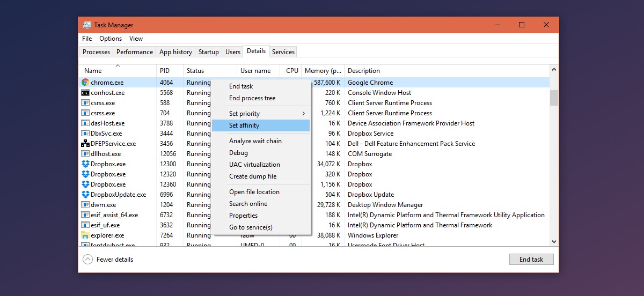Switch to the Startup tab

(209, 52)
